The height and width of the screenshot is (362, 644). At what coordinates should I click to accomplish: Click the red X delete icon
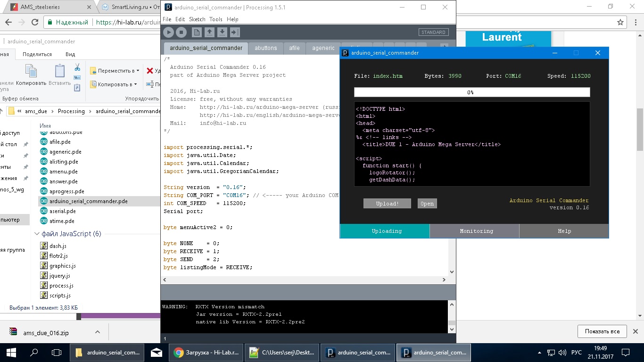pos(150,71)
